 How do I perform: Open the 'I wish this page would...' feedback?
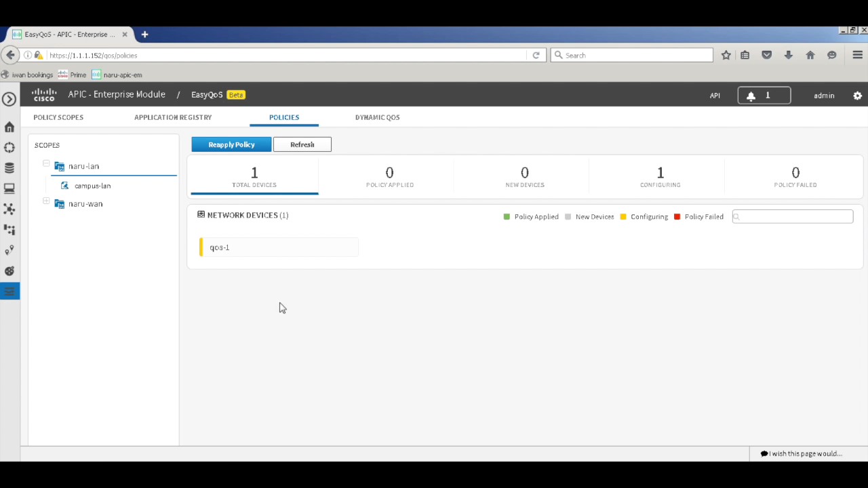[801, 453]
